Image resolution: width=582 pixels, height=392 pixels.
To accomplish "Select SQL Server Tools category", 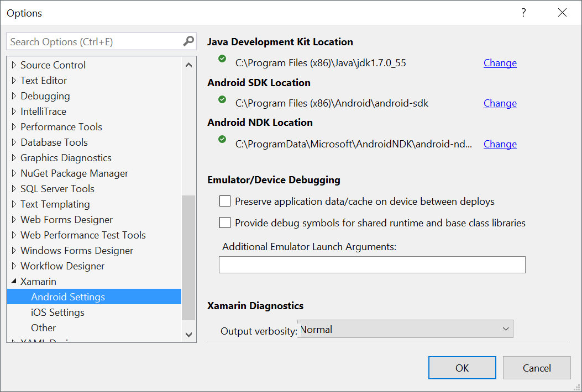I will point(57,189).
